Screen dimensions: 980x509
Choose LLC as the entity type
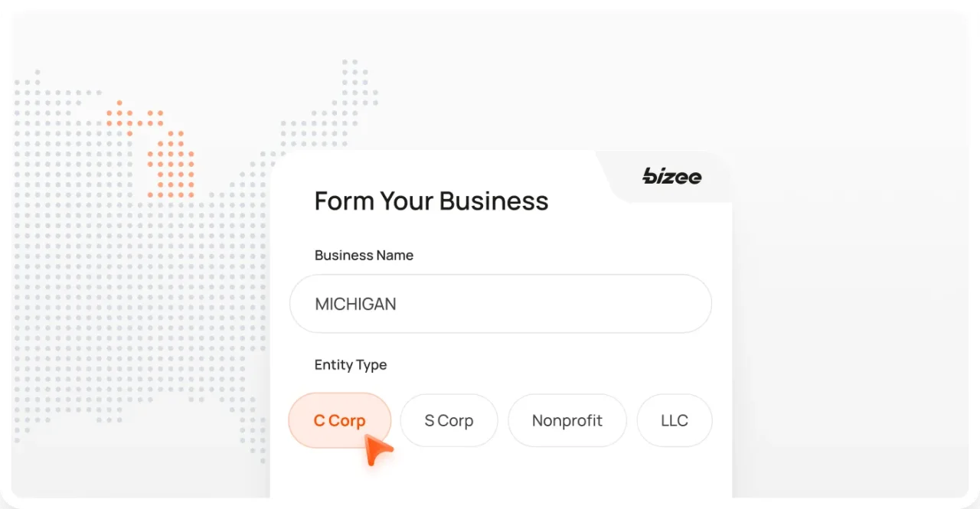[x=674, y=420]
